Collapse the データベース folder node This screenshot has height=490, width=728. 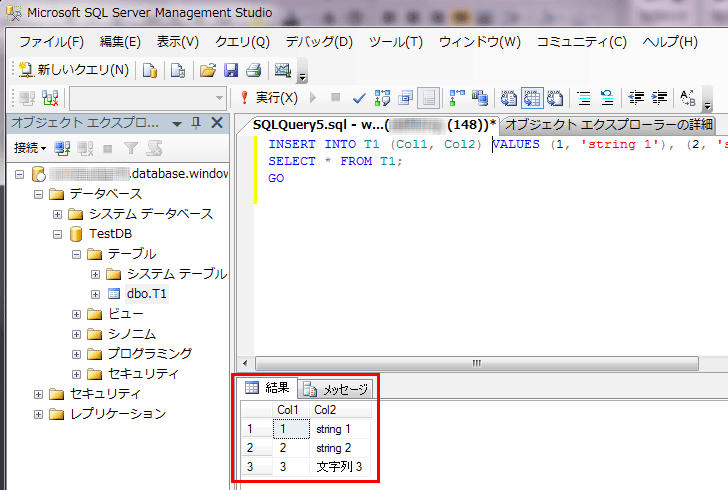pos(39,195)
